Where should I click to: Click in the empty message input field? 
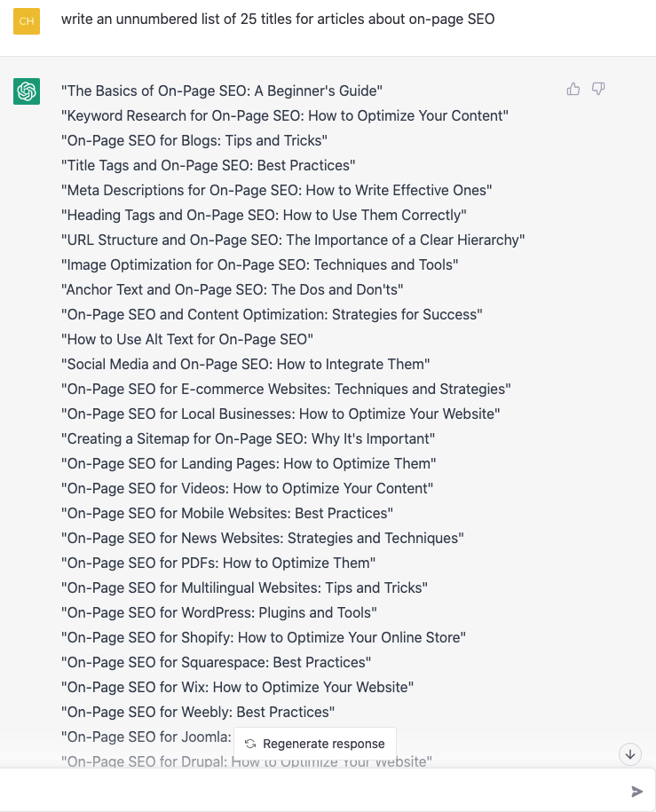tap(311, 791)
